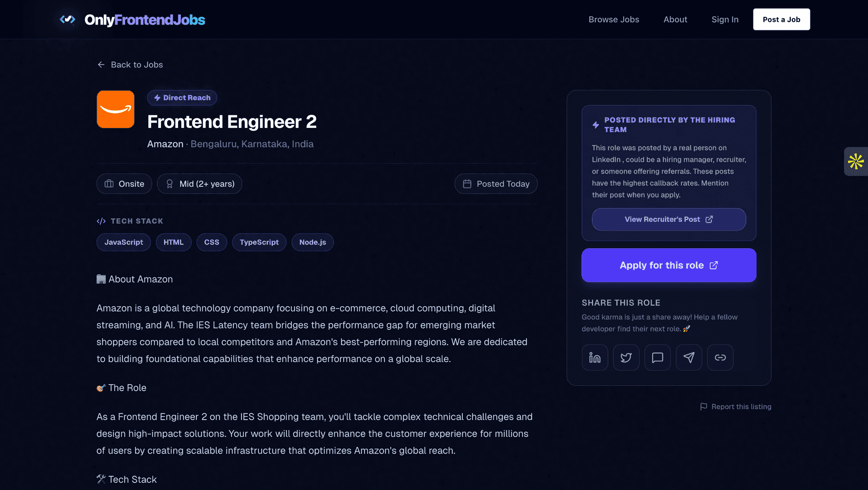Copy the role link using the link icon
The width and height of the screenshot is (868, 490).
(720, 357)
